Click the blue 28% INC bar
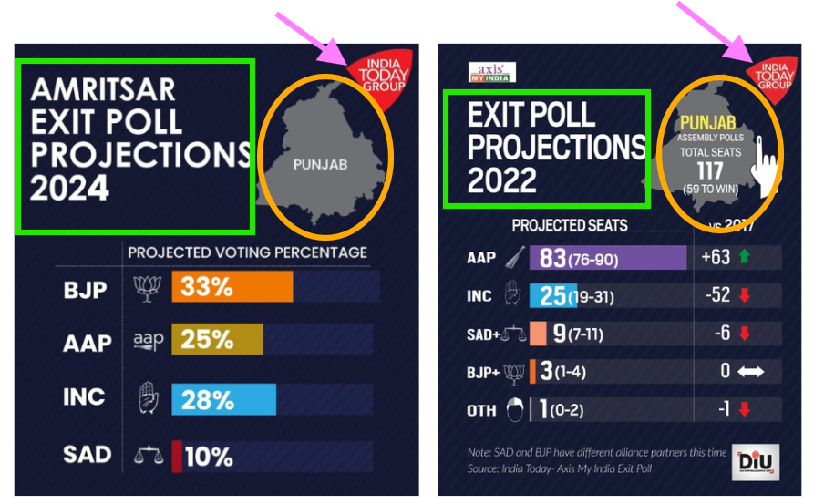The width and height of the screenshot is (814, 504). (223, 398)
